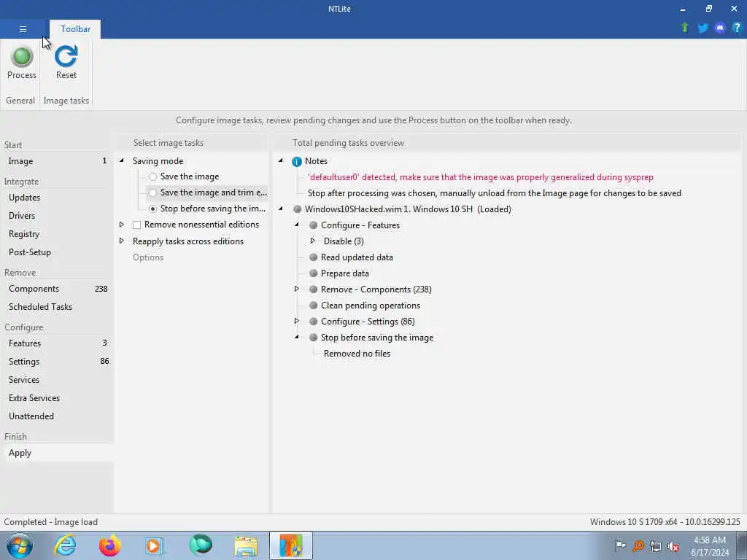Click gray dot beside Stop before saving the image
This screenshot has height=560, width=747.
[x=313, y=337]
